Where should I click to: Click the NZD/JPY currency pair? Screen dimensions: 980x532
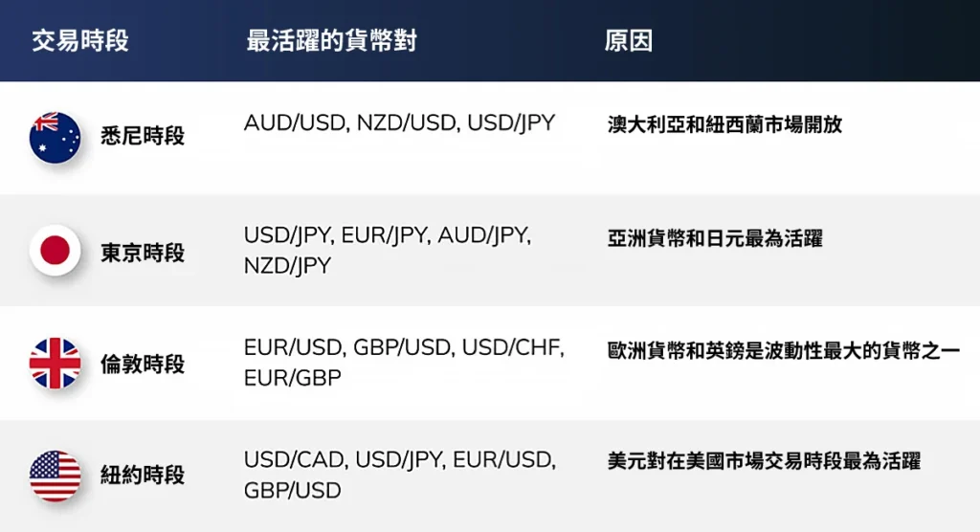tap(287, 266)
